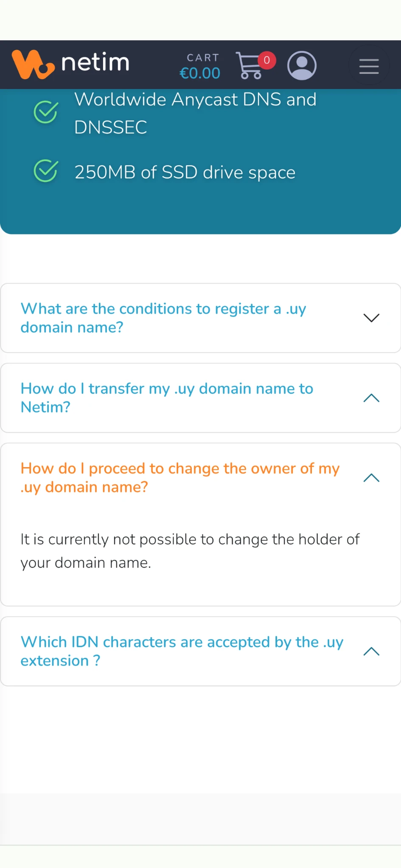Open the shopping cart icon
The width and height of the screenshot is (401, 868).
[x=249, y=66]
